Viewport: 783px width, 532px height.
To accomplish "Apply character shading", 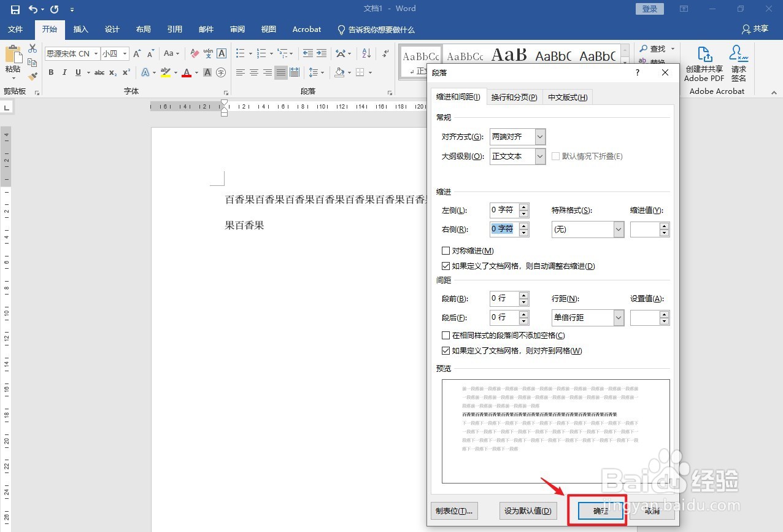I will (207, 72).
